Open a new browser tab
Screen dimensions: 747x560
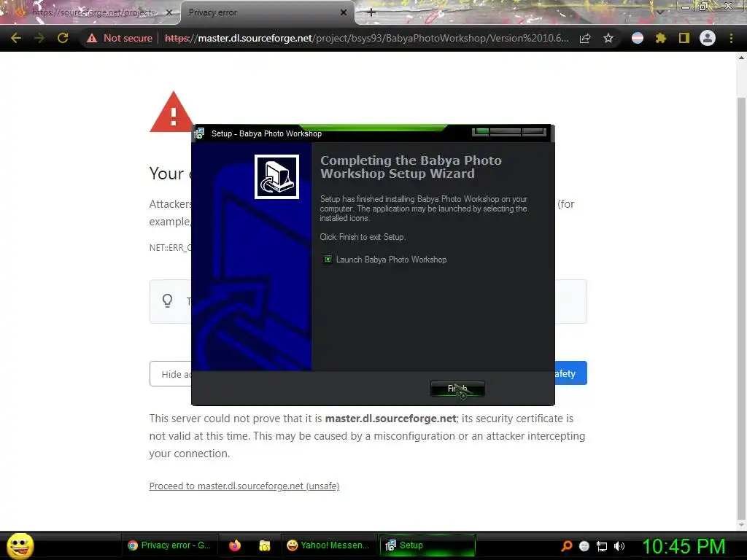point(371,12)
